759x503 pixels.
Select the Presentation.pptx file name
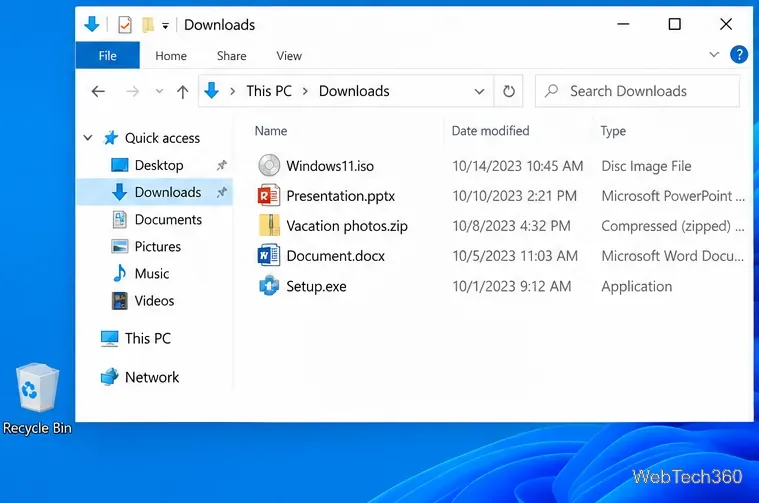(341, 196)
